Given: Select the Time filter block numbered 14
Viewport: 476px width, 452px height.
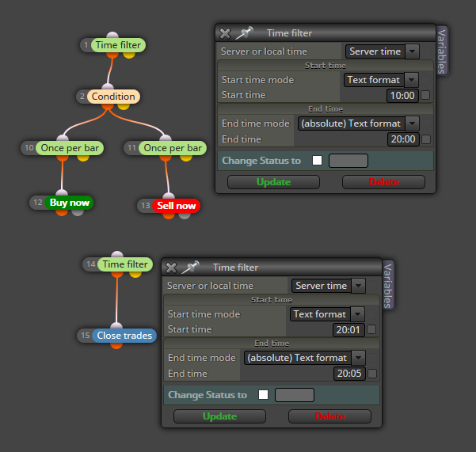Looking at the screenshot, I should point(125,264).
